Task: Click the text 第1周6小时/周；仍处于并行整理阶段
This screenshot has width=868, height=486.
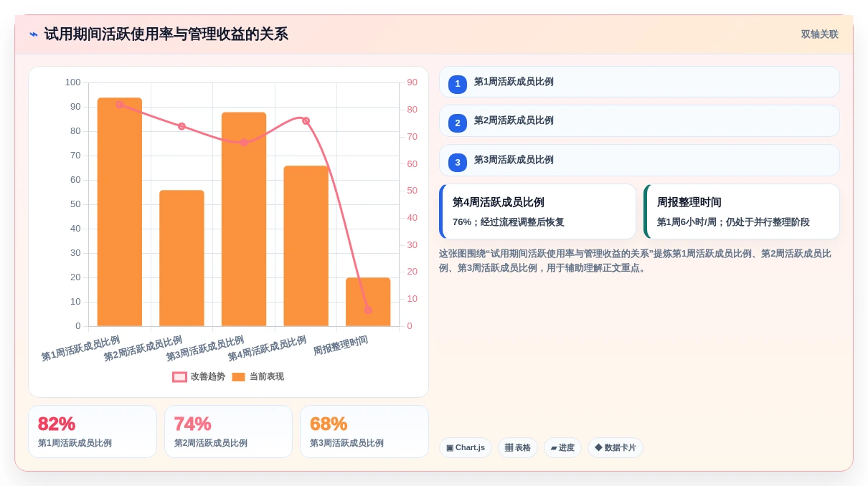Action: click(733, 222)
